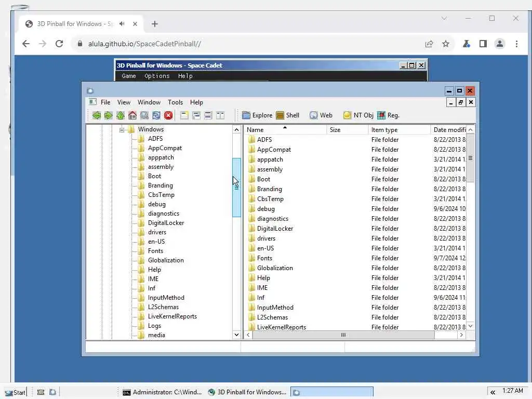
Task: Click the Refresh icon in explorer toolbar
Action: tap(156, 115)
